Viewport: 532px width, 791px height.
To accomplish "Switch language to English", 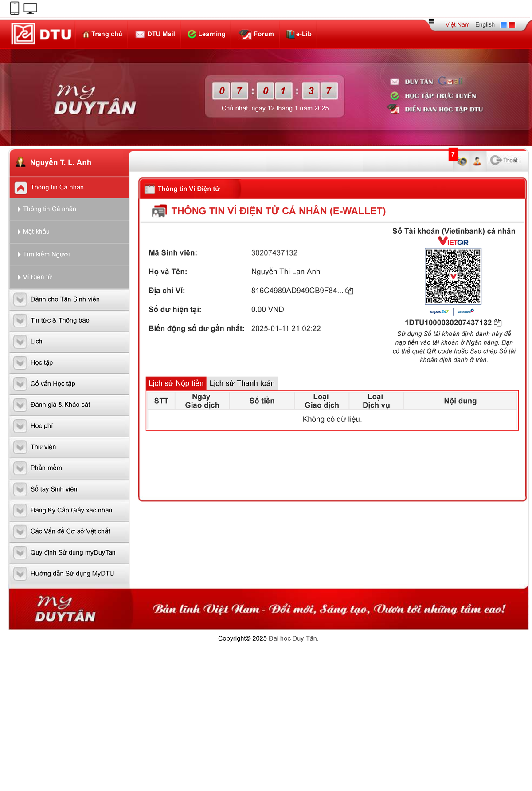I will coord(485,25).
